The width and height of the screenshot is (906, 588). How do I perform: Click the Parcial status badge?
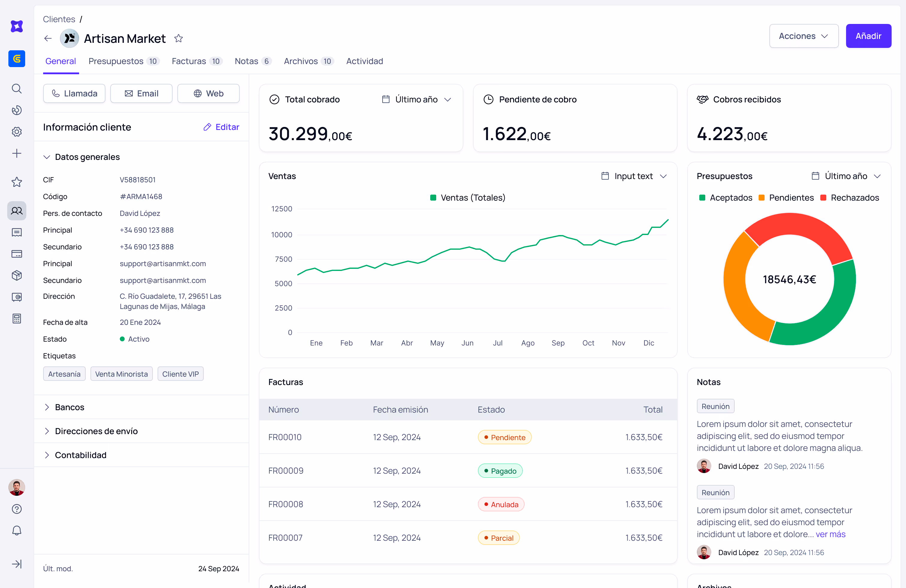(x=499, y=538)
